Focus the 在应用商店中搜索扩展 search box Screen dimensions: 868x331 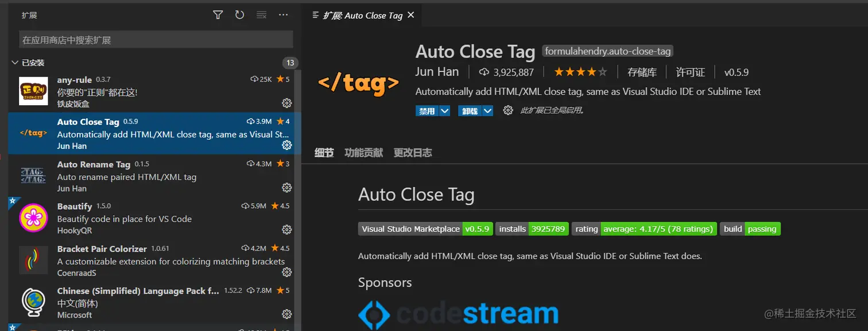(156, 40)
